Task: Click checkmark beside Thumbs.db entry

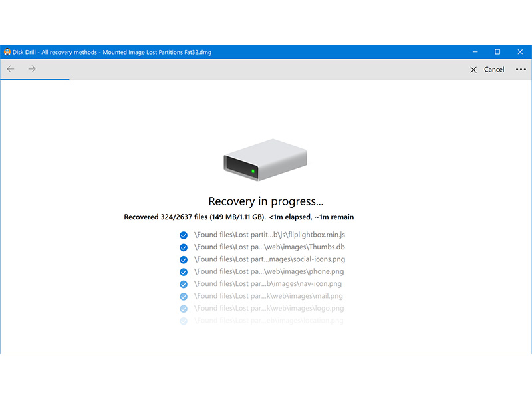Action: pyautogui.click(x=184, y=247)
